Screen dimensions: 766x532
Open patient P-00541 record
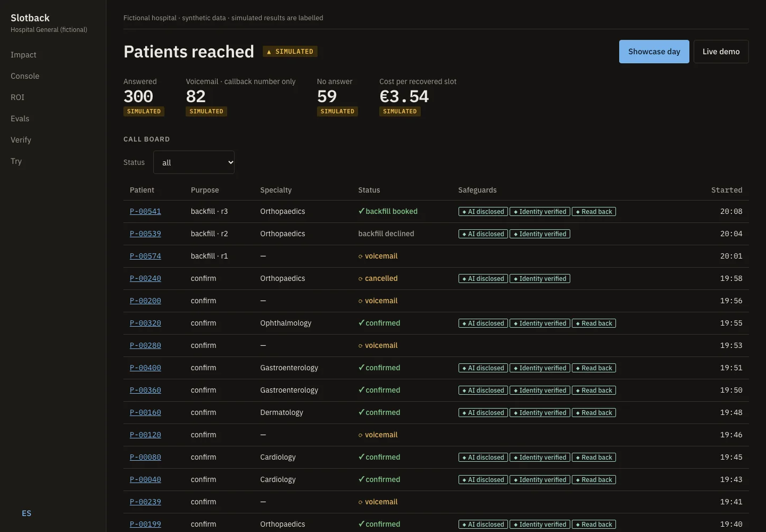(145, 211)
